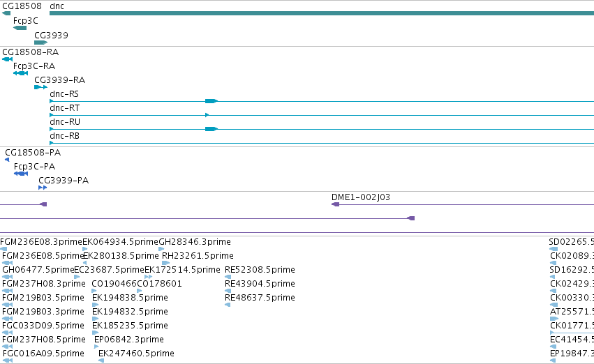Select the CK02089 EST label
The width and height of the screenshot is (594, 364).
pyautogui.click(x=572, y=256)
